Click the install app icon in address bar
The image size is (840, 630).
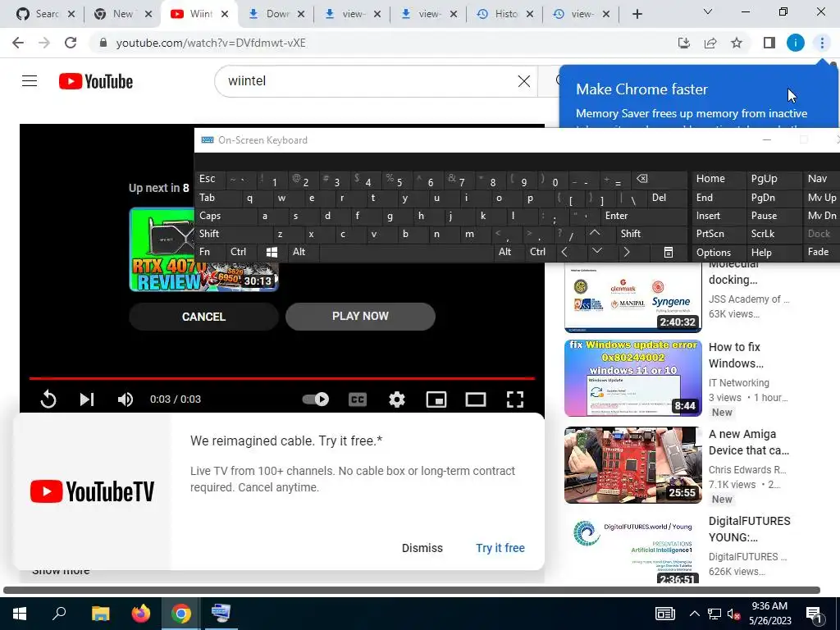click(684, 43)
